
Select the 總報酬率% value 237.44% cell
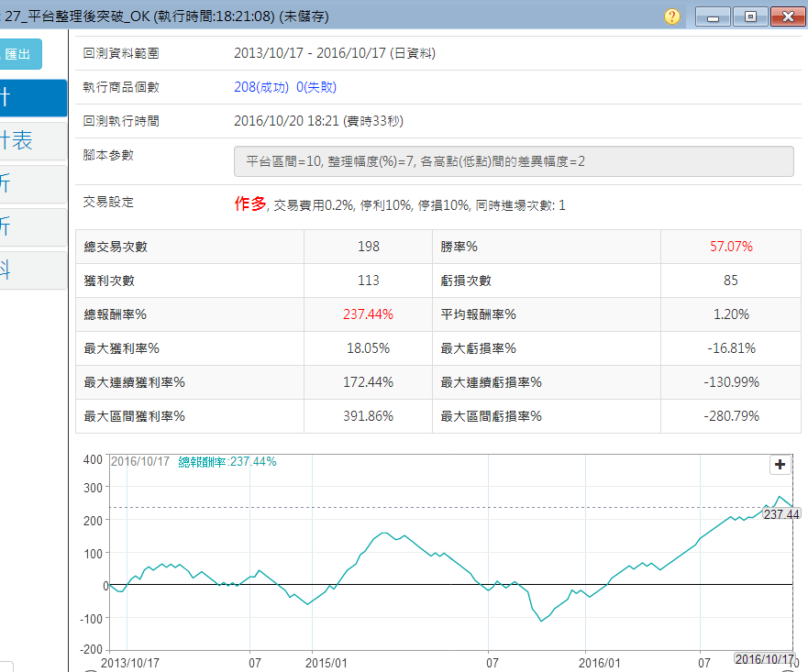[368, 314]
